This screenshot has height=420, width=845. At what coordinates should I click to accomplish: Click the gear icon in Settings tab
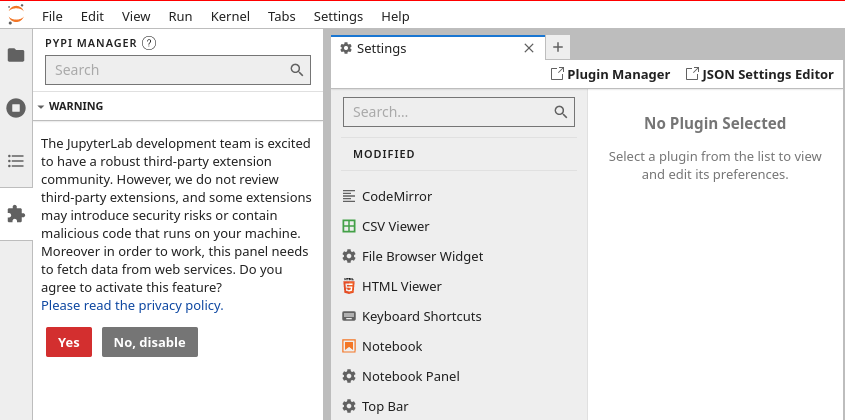click(x=346, y=48)
